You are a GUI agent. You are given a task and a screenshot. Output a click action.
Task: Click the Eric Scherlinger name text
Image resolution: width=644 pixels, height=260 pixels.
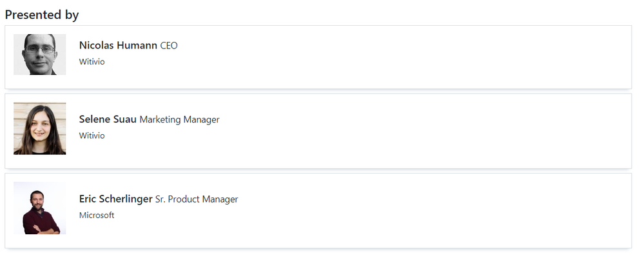(115, 199)
